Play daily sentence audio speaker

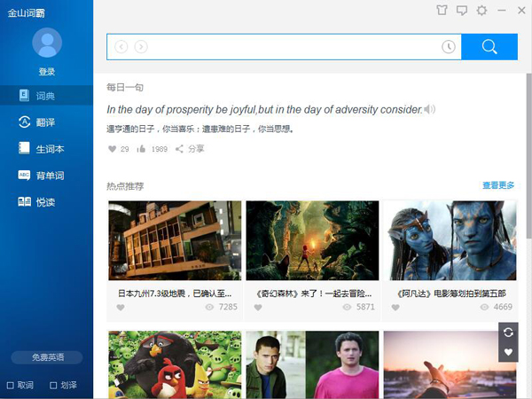click(x=430, y=109)
